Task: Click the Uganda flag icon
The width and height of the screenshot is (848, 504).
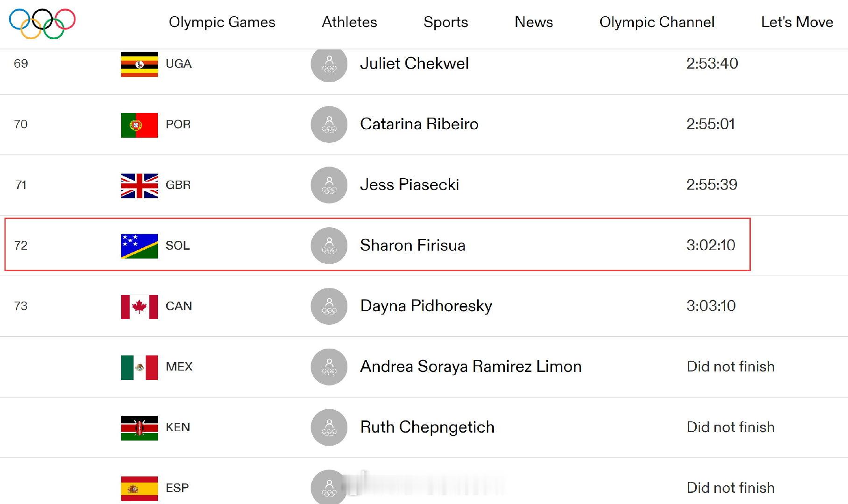Action: pyautogui.click(x=139, y=64)
